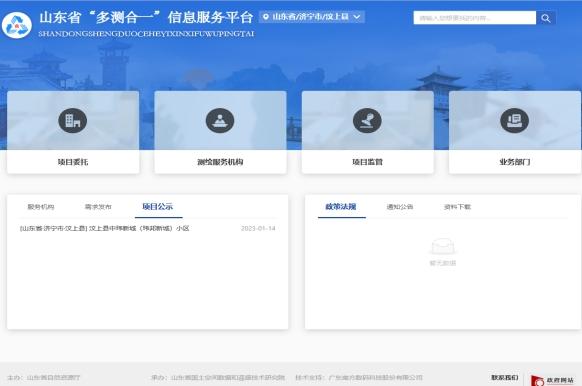Click the 联系我们 footer link
The width and height of the screenshot is (582, 386).
505,377
